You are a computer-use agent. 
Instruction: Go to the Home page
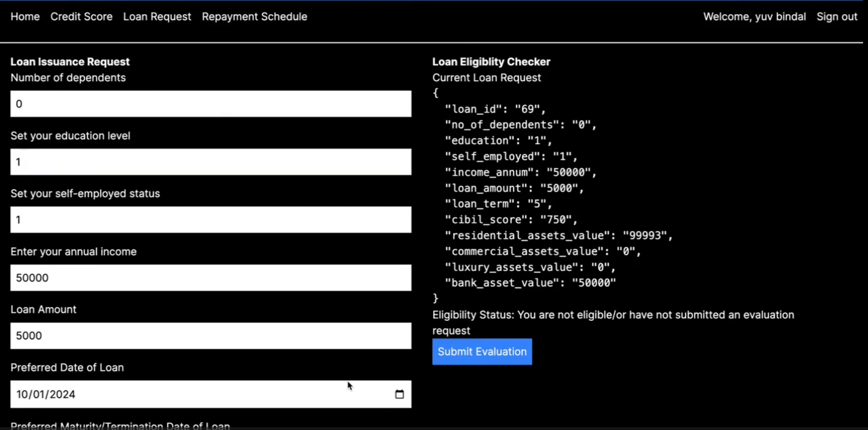click(25, 17)
